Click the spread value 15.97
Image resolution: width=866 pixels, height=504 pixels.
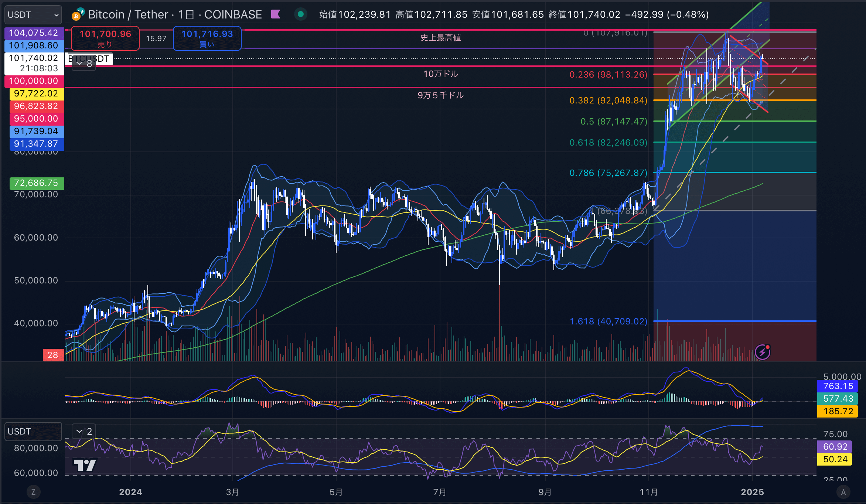coord(156,38)
